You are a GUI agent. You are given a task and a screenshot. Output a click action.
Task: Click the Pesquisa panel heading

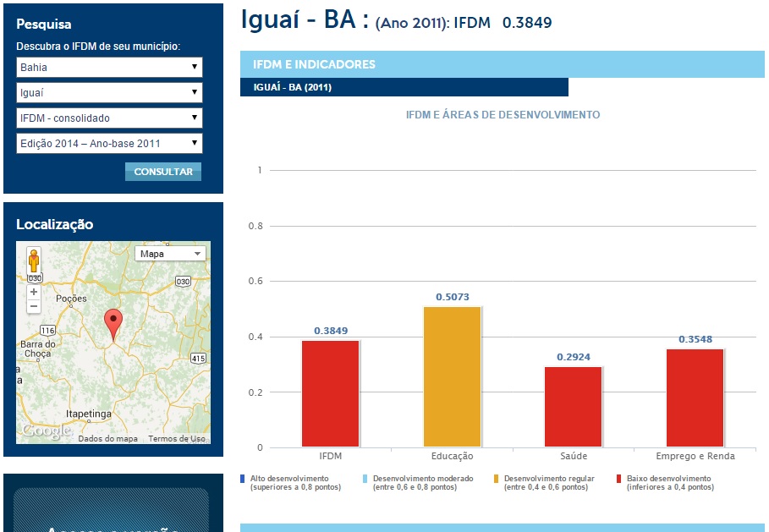[x=44, y=24]
